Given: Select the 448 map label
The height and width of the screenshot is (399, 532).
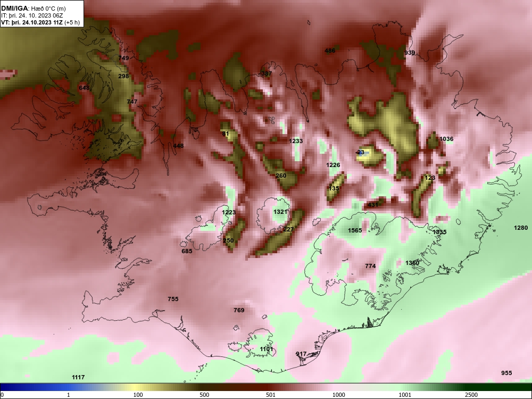Looking at the screenshot, I should pos(178,146).
